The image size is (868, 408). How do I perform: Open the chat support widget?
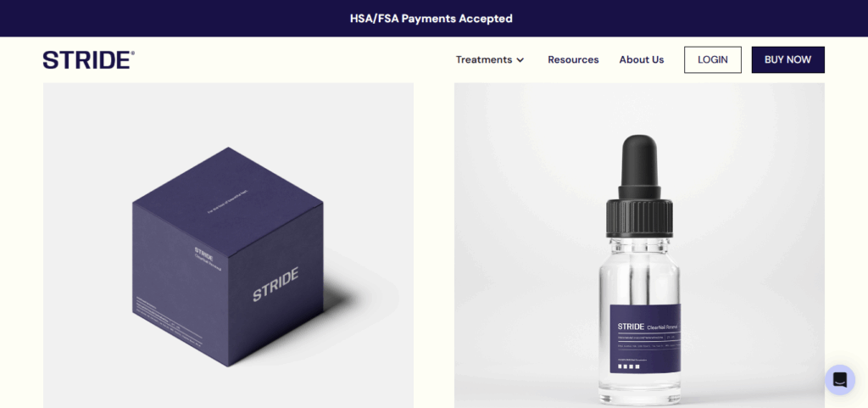pos(840,380)
